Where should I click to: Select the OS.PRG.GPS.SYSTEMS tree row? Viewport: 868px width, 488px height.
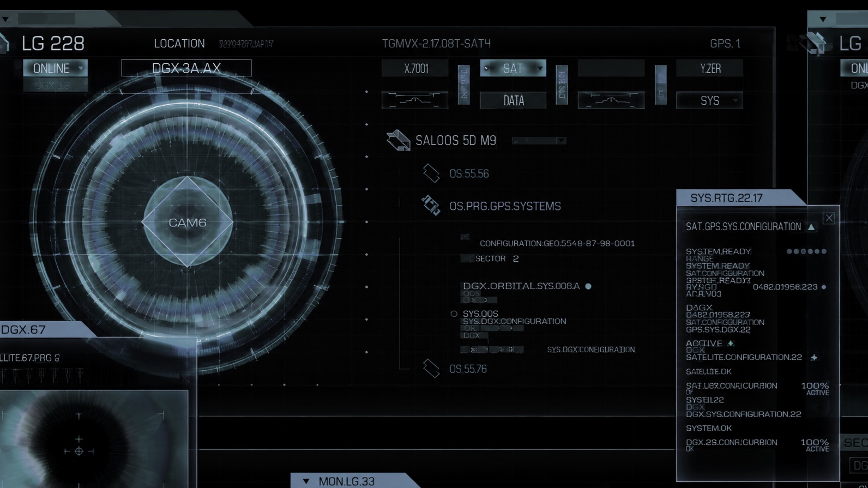click(505, 206)
